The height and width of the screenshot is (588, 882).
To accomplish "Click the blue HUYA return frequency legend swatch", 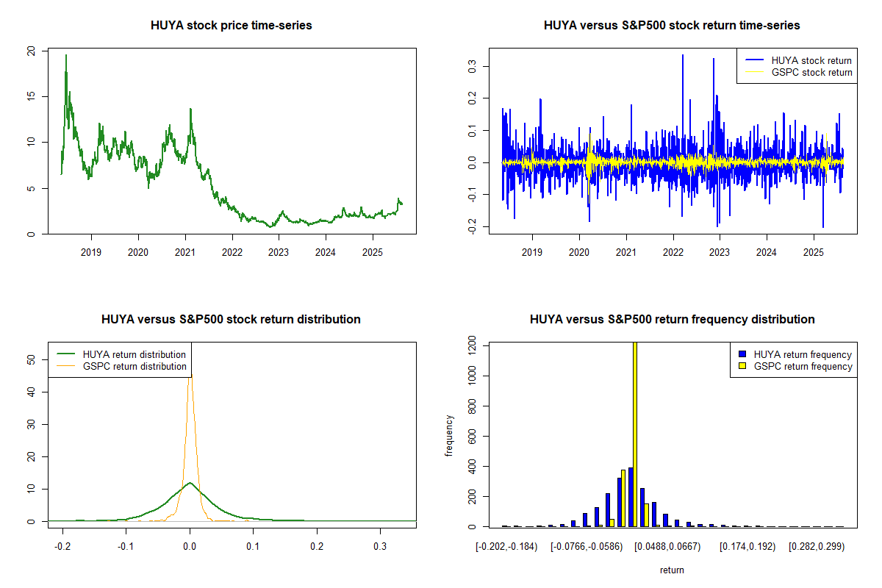I will click(741, 354).
